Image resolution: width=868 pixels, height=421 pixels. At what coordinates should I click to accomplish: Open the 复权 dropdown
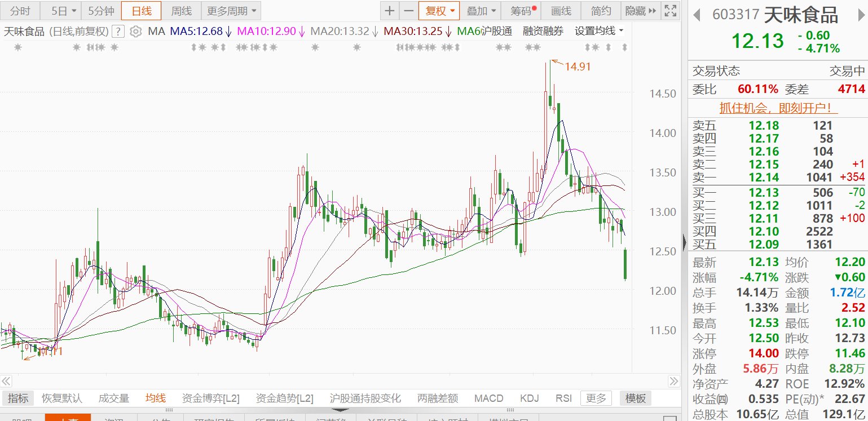coord(439,11)
